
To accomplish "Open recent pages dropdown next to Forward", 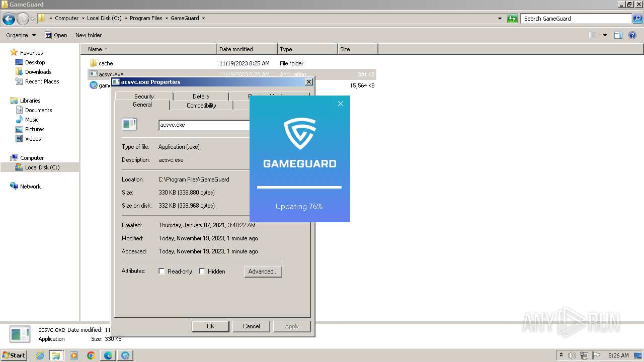I will pos(33,19).
